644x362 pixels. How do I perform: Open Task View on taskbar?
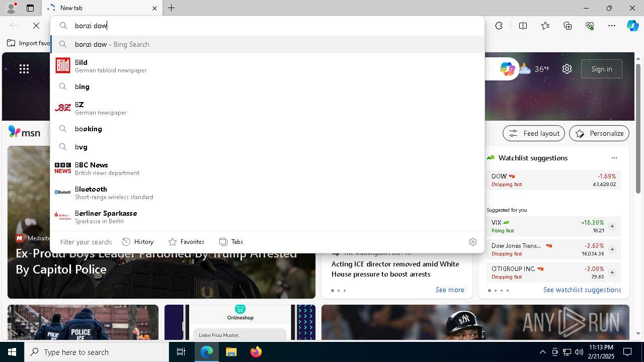pyautogui.click(x=181, y=352)
